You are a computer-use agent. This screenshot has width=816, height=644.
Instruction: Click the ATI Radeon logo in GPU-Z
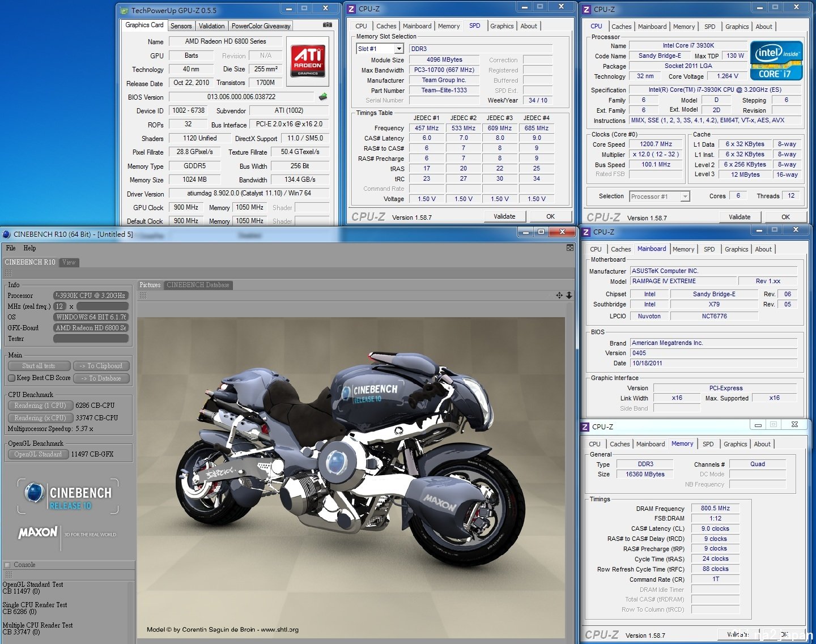(308, 61)
